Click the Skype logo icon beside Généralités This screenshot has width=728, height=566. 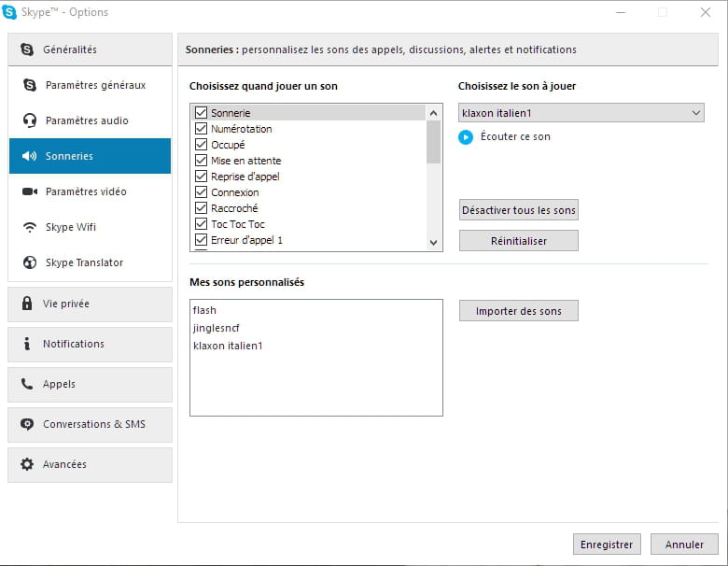click(27, 50)
